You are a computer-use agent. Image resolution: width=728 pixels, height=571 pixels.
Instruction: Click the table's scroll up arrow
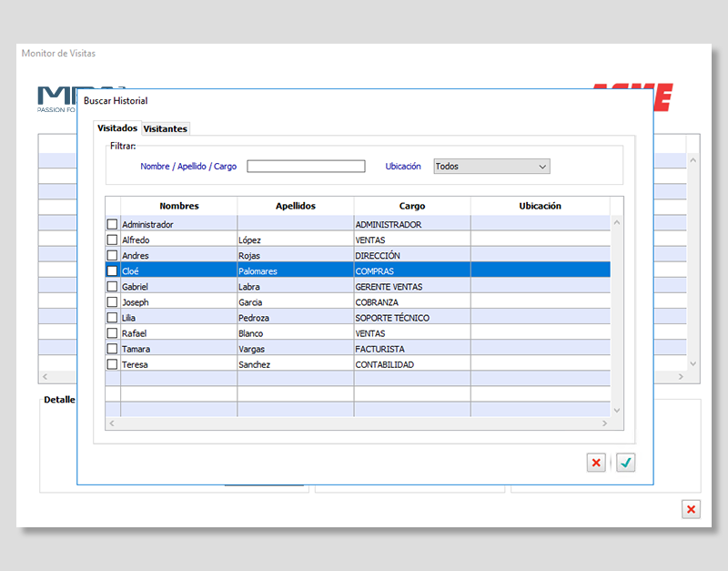coord(616,223)
